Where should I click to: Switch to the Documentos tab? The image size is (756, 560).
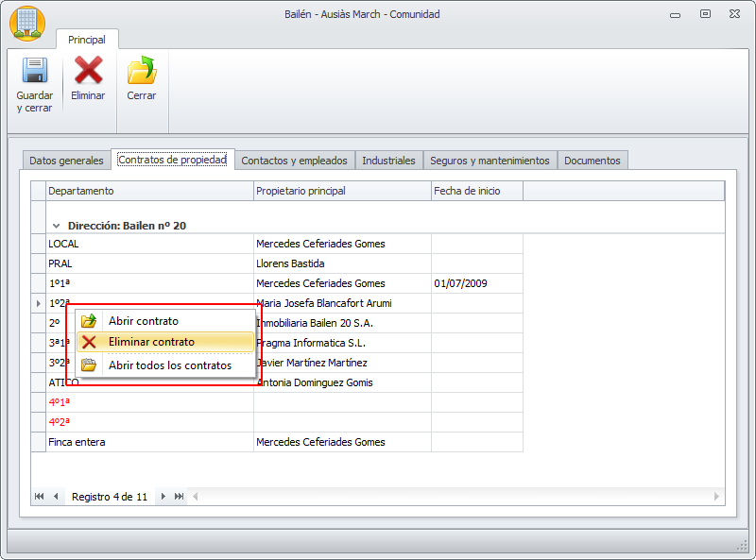tap(593, 161)
